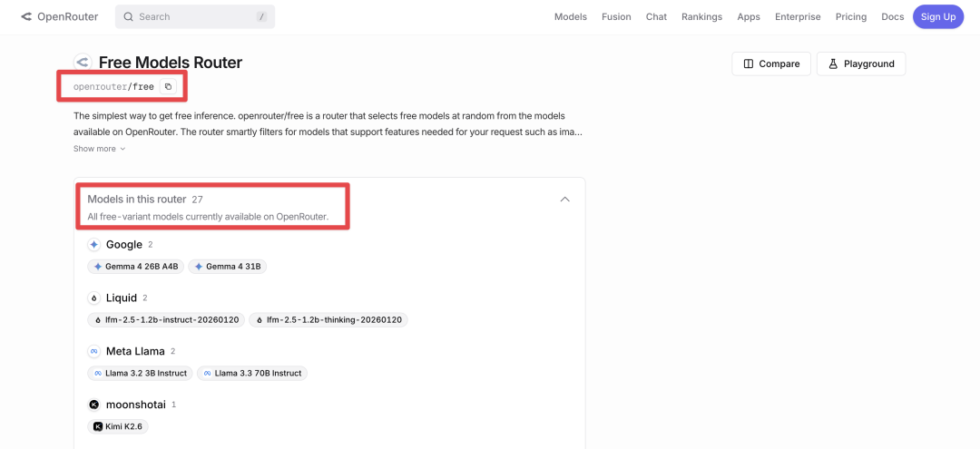Click the Free Models Router heading
Viewport: 980px width, 449px height.
coord(171,63)
